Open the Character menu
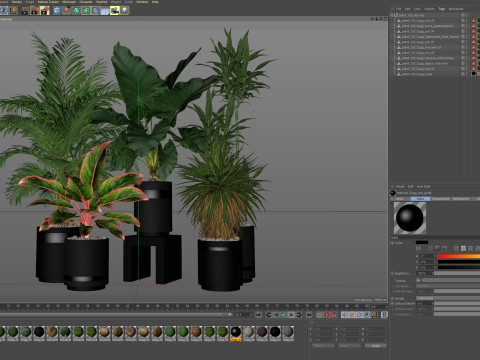This screenshot has width=480, height=360. (86, 2)
